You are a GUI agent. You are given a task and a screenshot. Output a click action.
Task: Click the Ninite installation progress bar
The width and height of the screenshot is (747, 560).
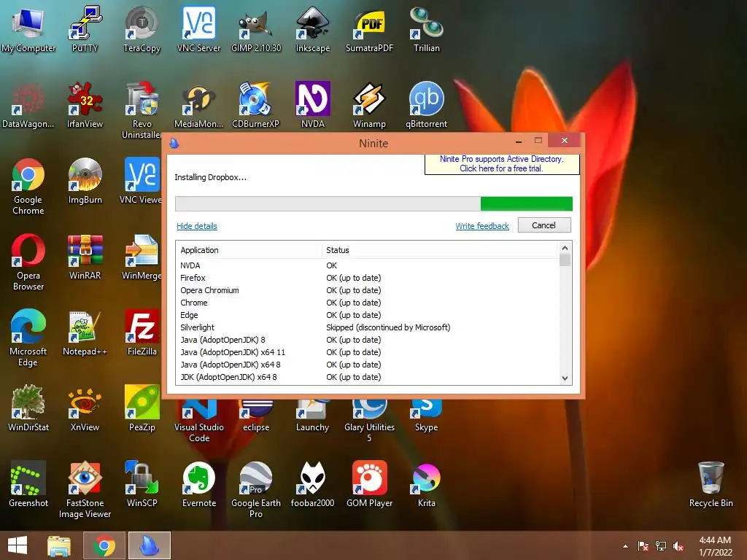[x=373, y=204]
